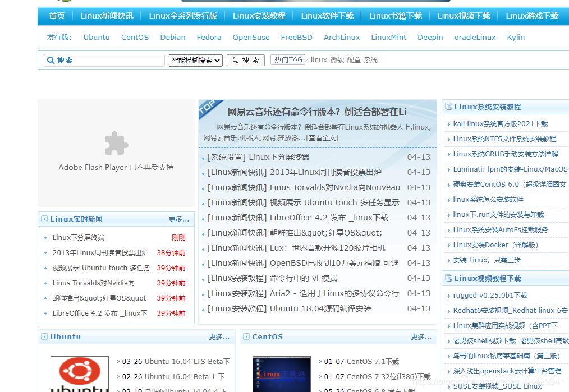The width and height of the screenshot is (569, 392).
Task: Click the Linux系统安装教程 panel header icon
Action: (x=449, y=107)
